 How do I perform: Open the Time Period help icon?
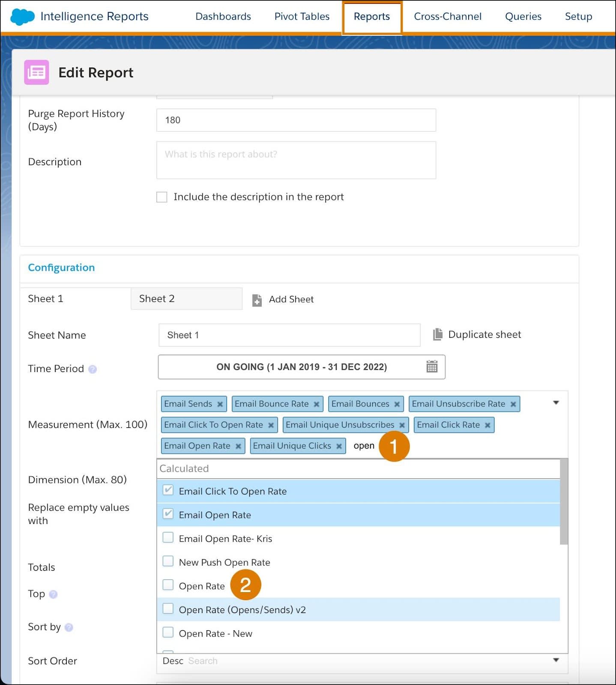[93, 369]
